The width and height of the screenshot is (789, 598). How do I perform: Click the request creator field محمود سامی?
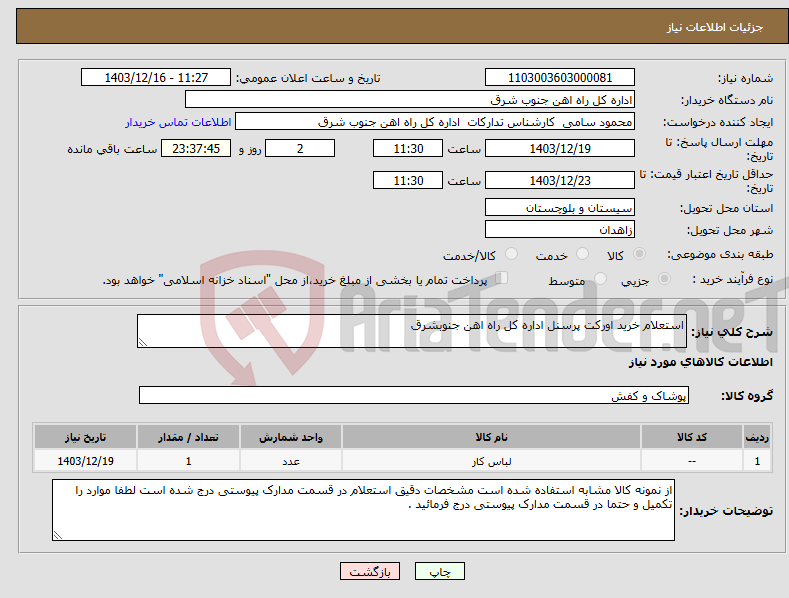(x=435, y=122)
